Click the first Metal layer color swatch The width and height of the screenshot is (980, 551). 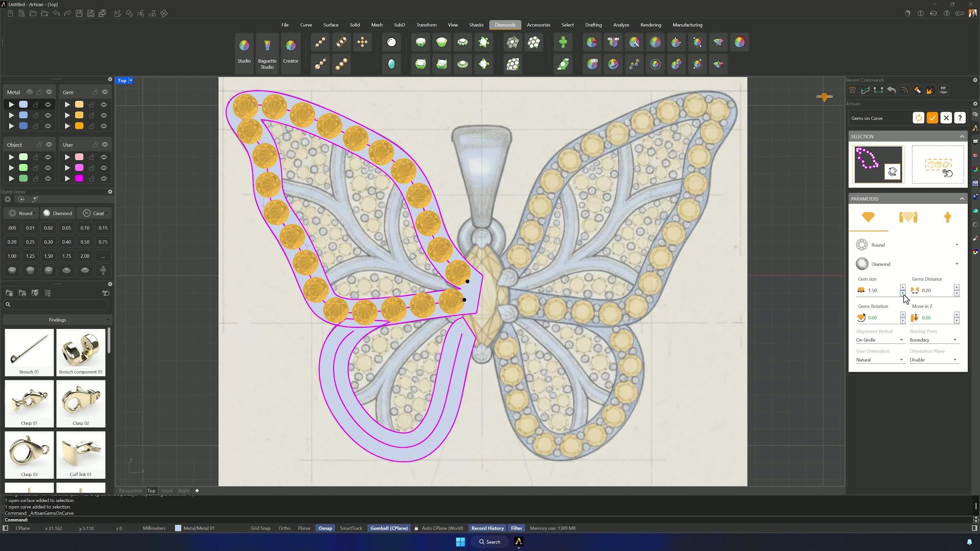(24, 105)
